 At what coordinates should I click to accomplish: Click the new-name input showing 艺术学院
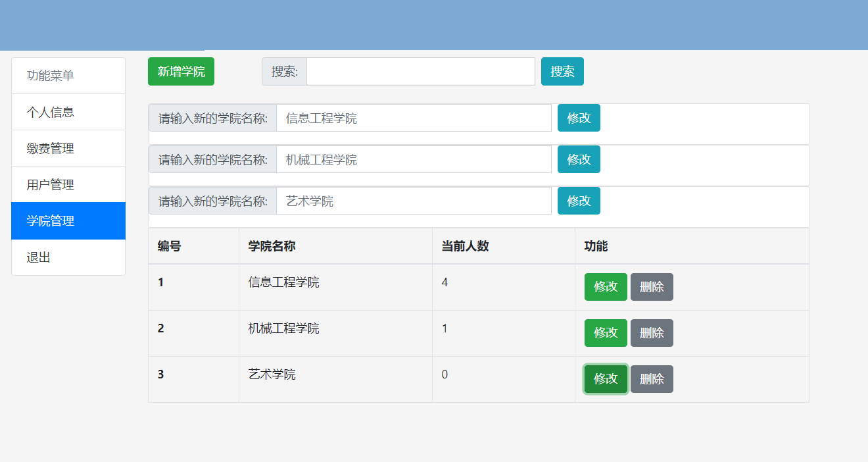pyautogui.click(x=414, y=201)
